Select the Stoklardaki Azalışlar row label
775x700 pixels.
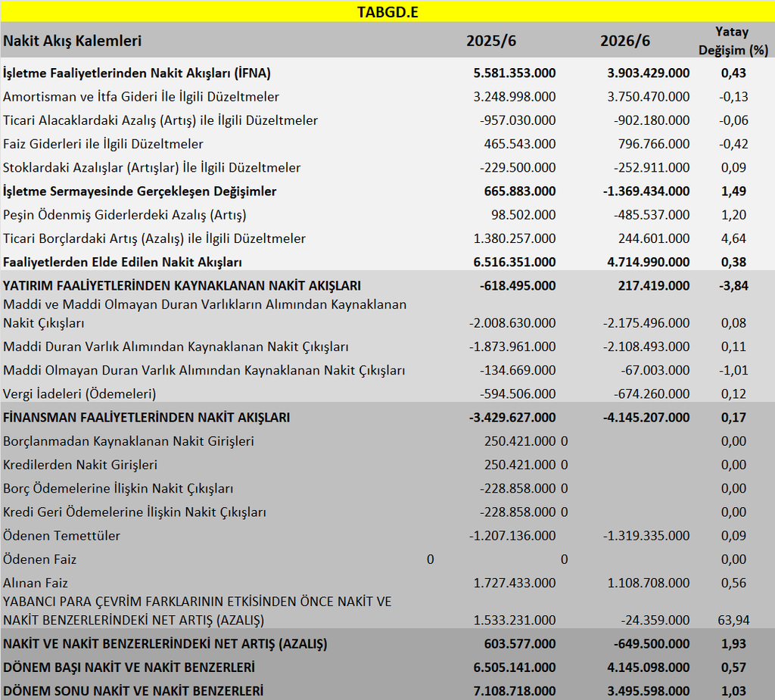[151, 168]
